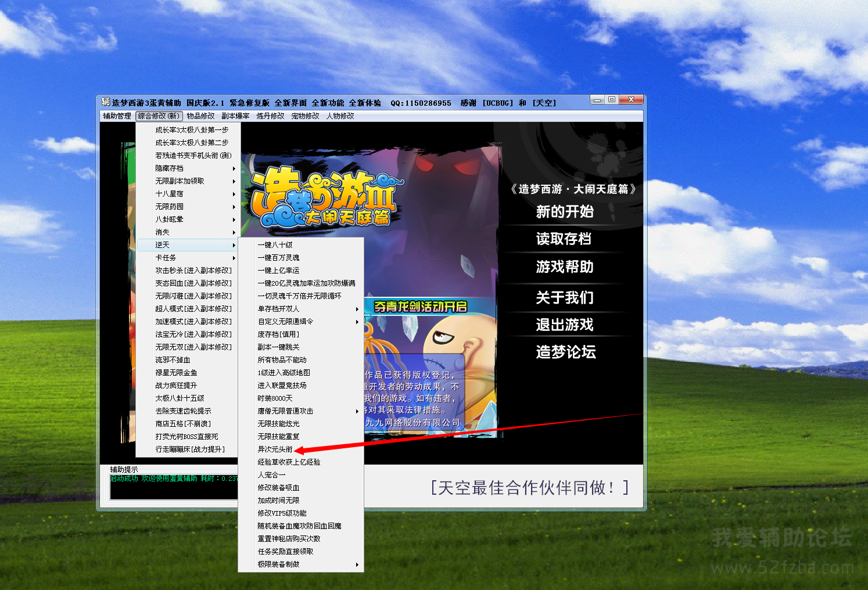Expand the 无限药园 submenu
The width and height of the screenshot is (868, 590).
(x=187, y=207)
